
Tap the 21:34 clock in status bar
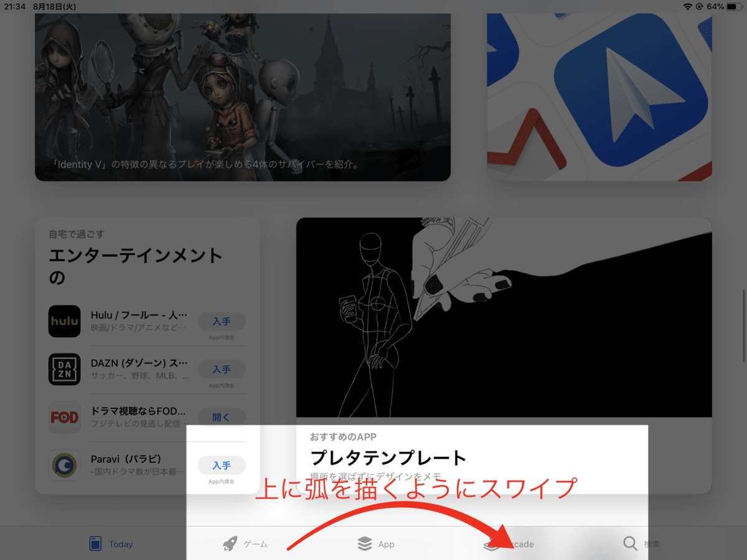pos(16,6)
